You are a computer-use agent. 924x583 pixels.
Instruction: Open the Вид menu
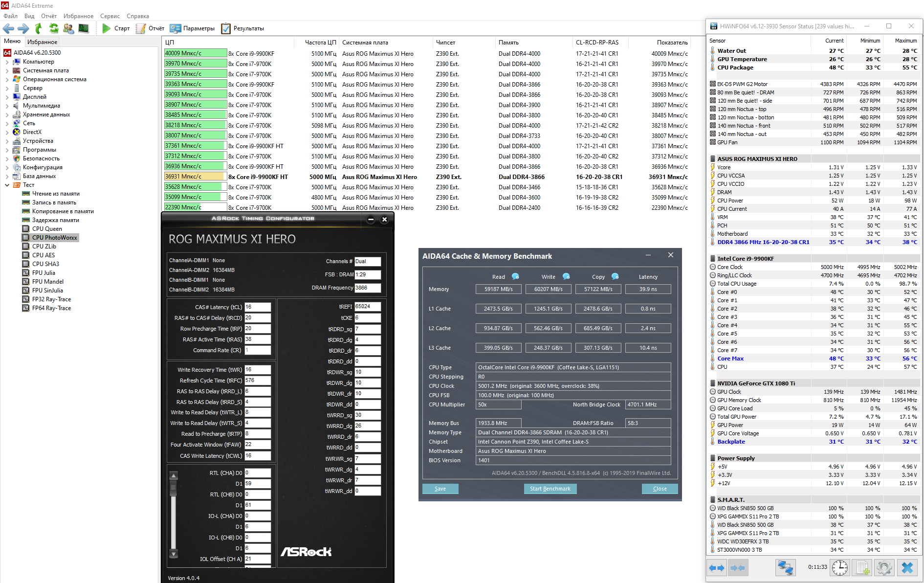29,16
